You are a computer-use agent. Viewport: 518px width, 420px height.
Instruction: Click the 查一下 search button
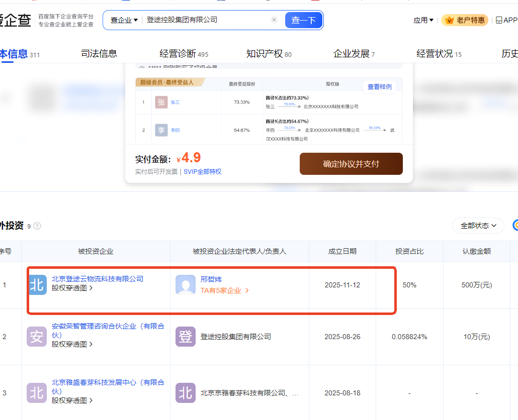pyautogui.click(x=304, y=20)
